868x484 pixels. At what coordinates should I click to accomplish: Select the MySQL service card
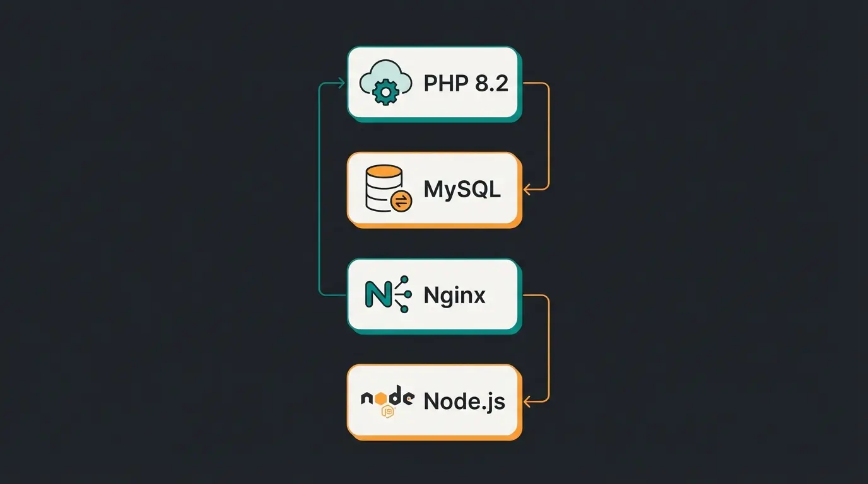[x=433, y=189]
